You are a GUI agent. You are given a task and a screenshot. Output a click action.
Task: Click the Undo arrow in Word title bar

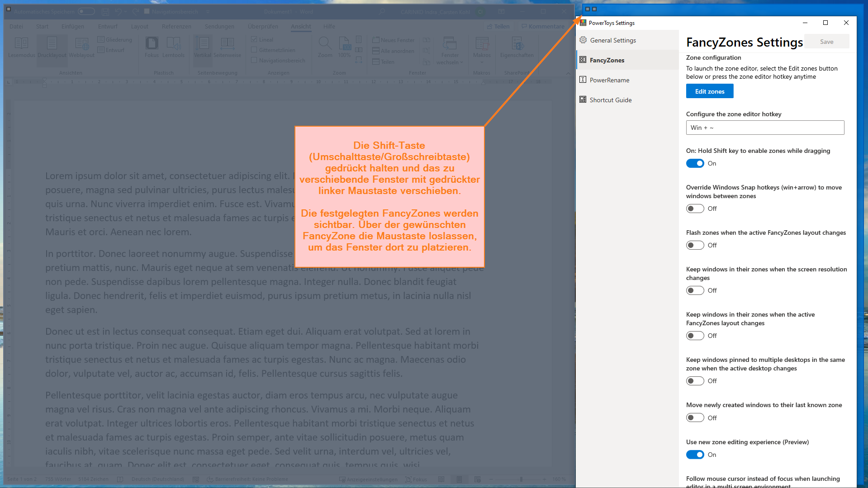(119, 12)
